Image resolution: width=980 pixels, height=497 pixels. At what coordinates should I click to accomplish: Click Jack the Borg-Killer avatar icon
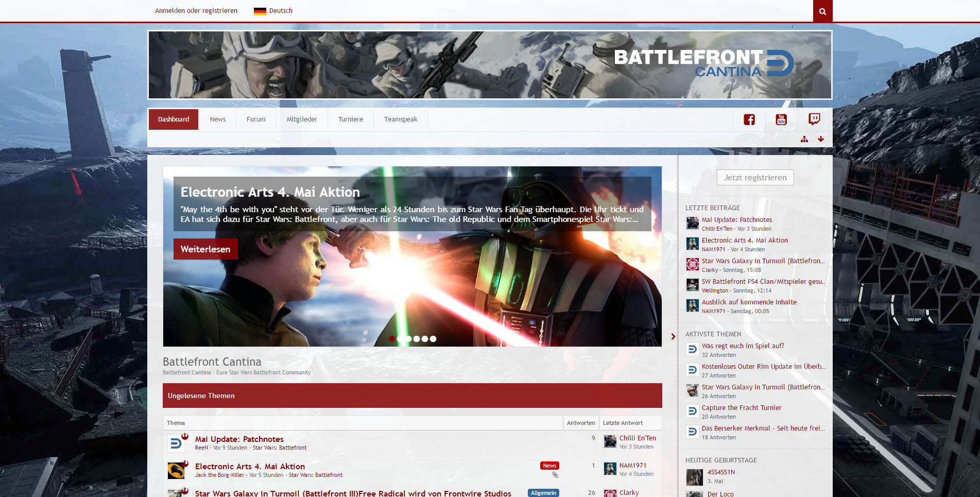click(176, 471)
